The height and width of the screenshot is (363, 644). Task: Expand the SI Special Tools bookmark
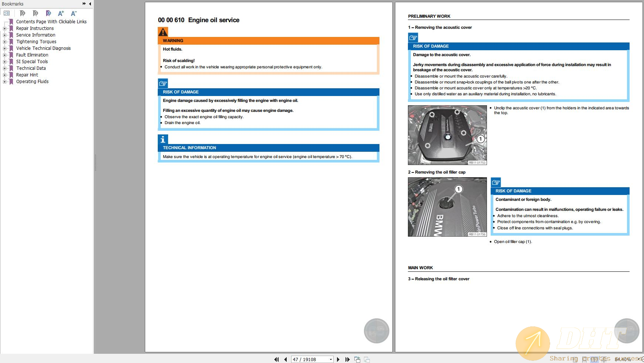(5, 62)
